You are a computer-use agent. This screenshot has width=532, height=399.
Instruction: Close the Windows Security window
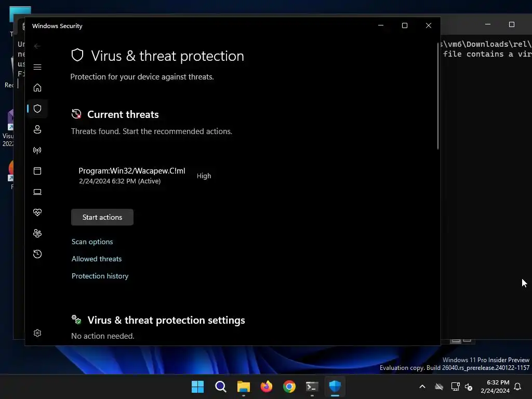tap(429, 25)
